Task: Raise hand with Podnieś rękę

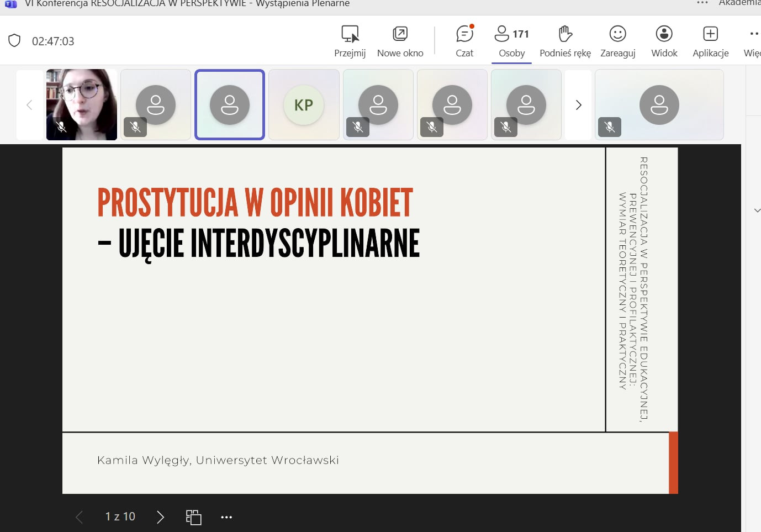Action: click(x=565, y=35)
